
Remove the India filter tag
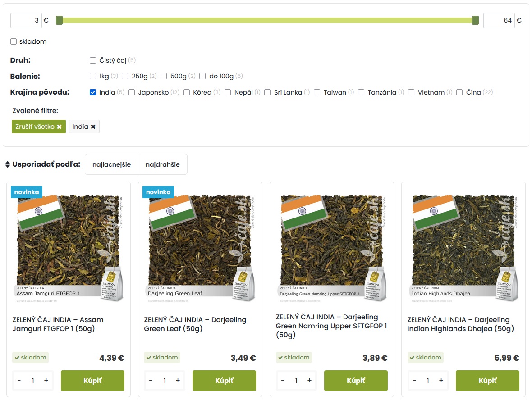tap(93, 127)
